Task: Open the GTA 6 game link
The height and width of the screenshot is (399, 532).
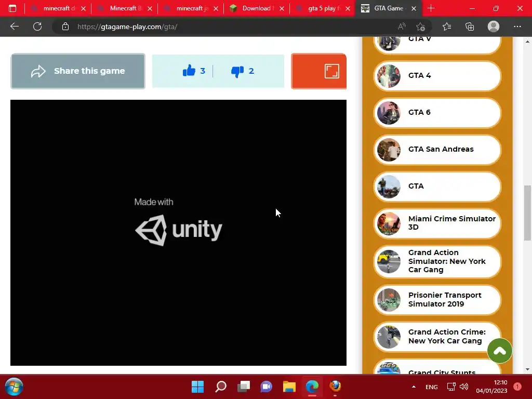Action: tap(437, 113)
